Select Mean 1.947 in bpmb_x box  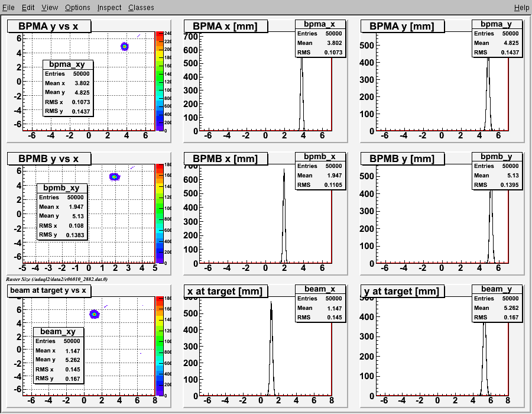[320, 176]
